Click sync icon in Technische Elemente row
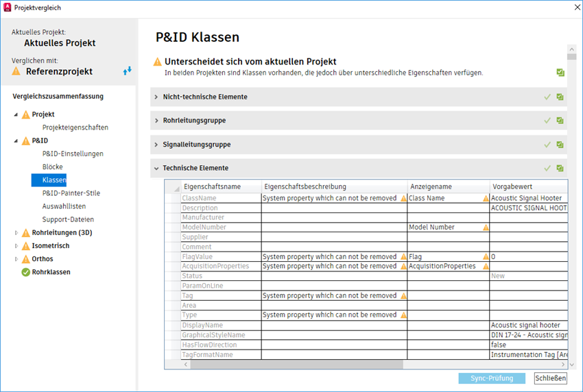This screenshot has height=392, width=583. click(560, 168)
